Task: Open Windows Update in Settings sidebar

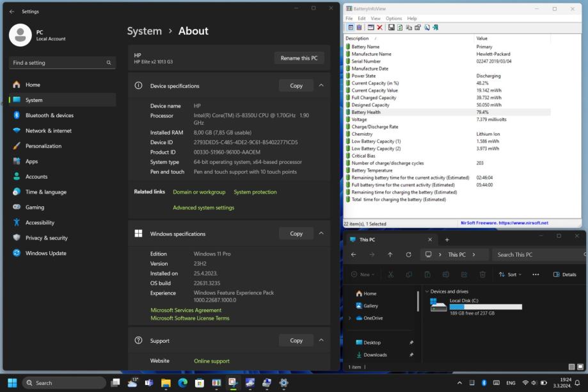Action: (x=45, y=253)
